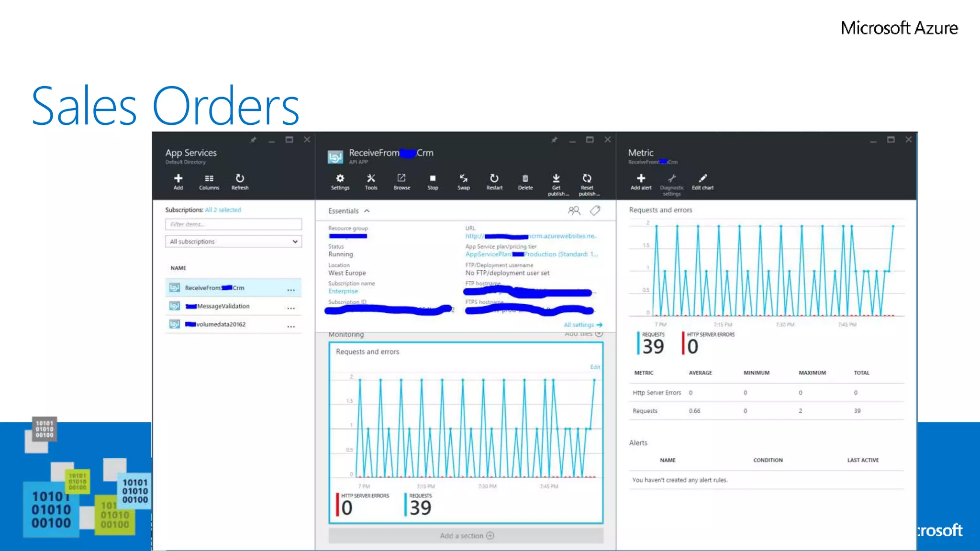The height and width of the screenshot is (551, 980).
Task: Click the Edit chart pencil icon
Action: (x=702, y=181)
